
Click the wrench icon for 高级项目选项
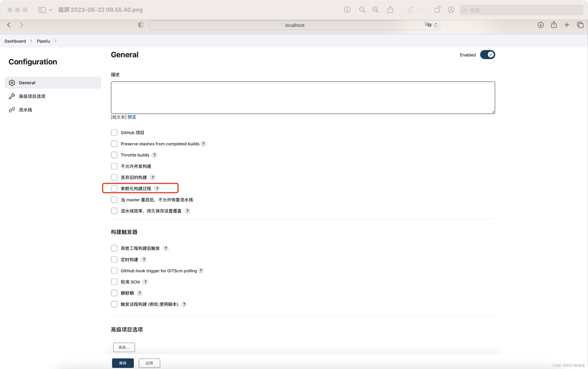point(12,96)
